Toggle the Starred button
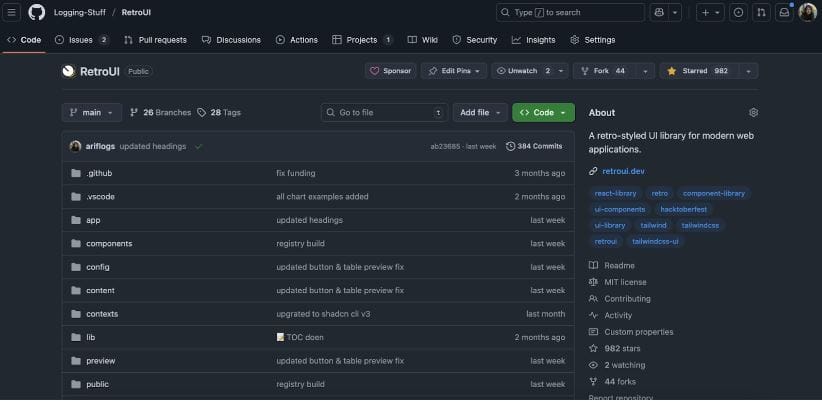This screenshot has width=822, height=402. [x=699, y=71]
